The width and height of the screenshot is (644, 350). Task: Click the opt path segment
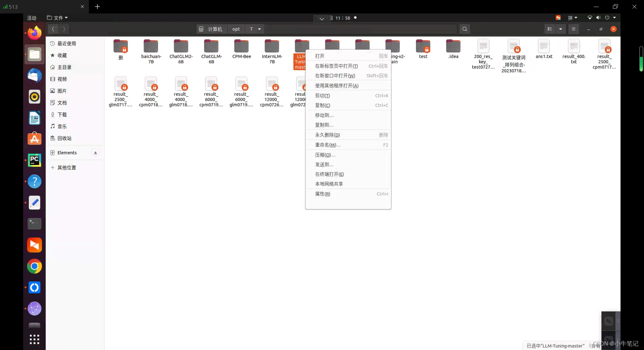pyautogui.click(x=236, y=29)
